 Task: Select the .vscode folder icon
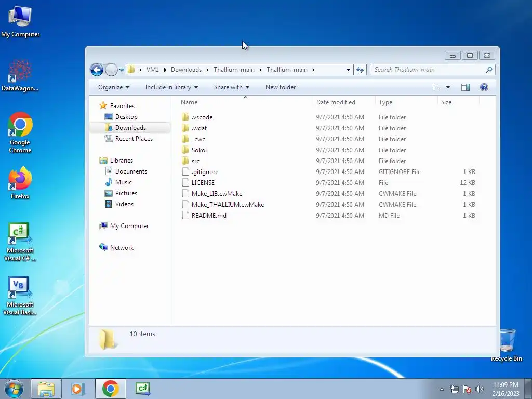point(185,117)
